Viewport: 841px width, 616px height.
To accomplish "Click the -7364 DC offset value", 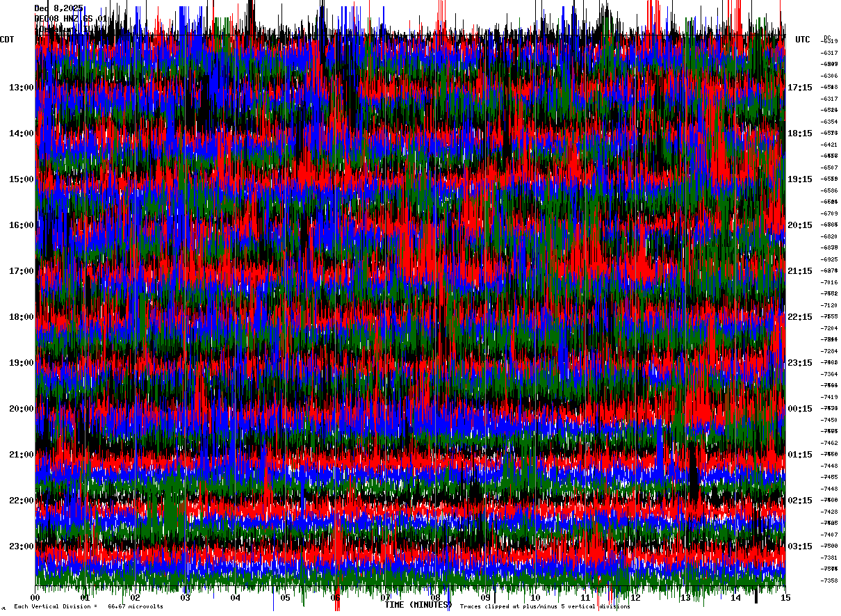I will point(829,374).
